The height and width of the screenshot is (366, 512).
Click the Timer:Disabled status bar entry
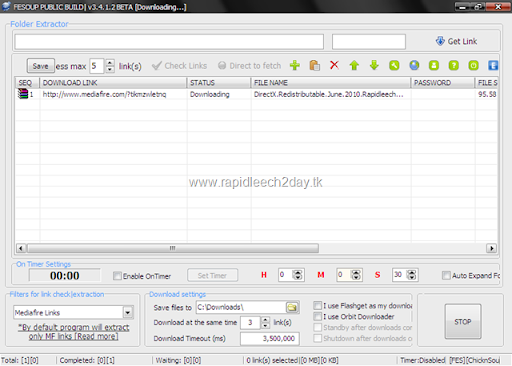[x=423, y=360]
